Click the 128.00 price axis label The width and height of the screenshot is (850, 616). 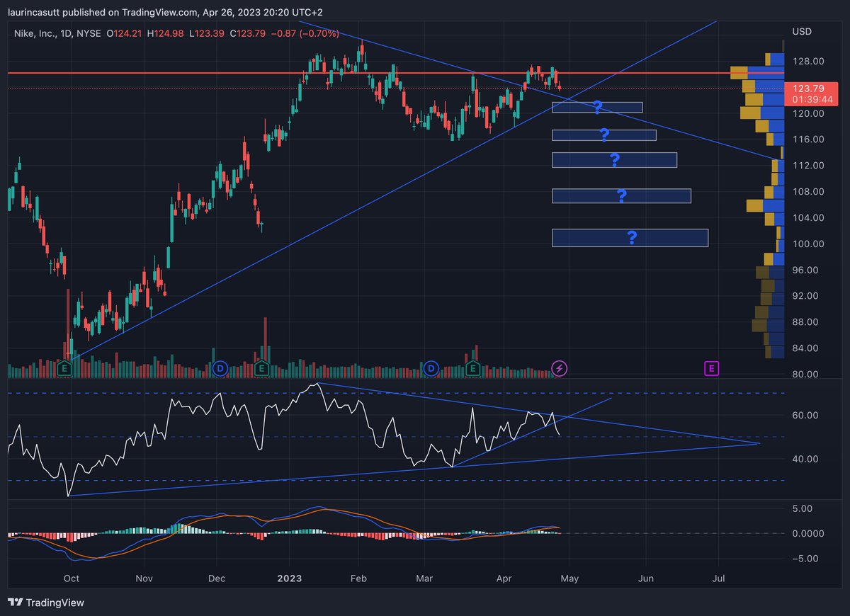(x=807, y=62)
